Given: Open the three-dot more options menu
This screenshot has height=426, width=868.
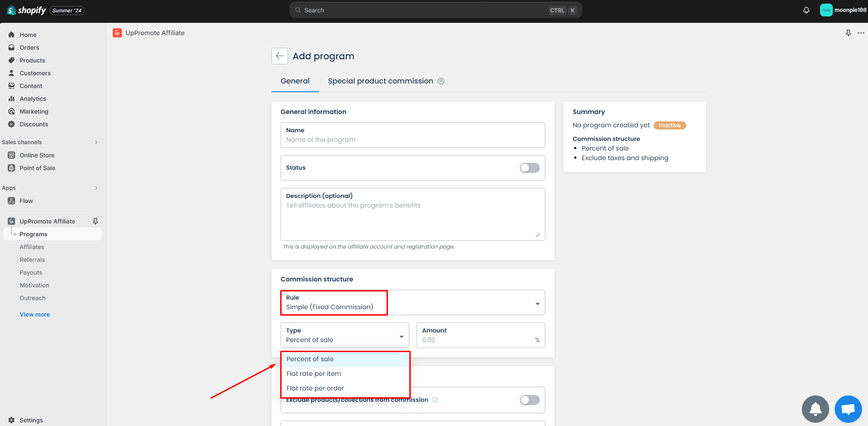Looking at the screenshot, I should 861,33.
